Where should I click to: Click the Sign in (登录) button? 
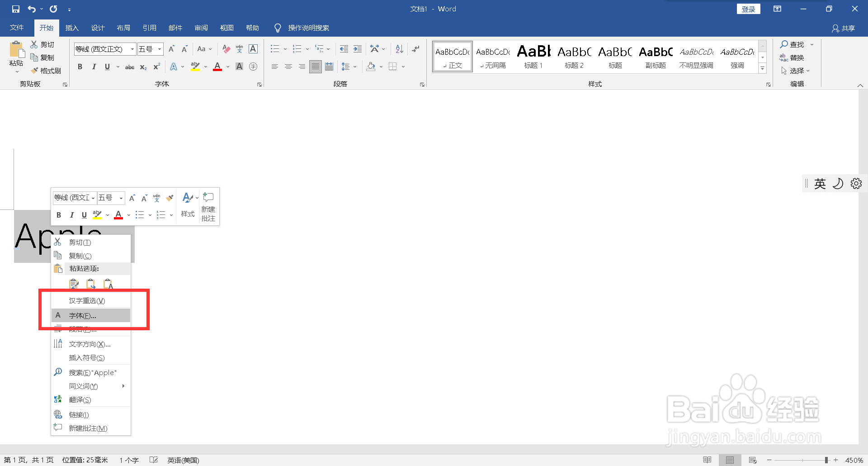[x=748, y=9]
